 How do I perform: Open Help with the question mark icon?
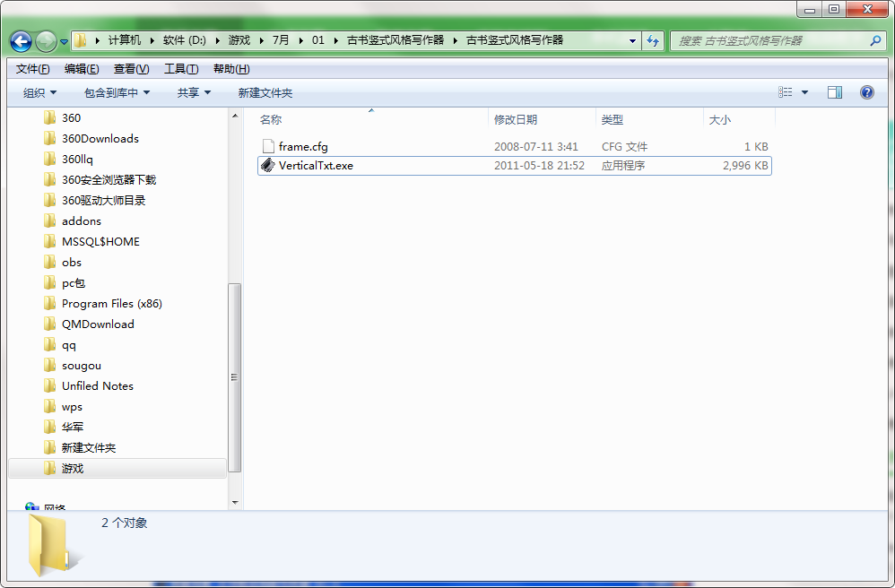point(866,91)
